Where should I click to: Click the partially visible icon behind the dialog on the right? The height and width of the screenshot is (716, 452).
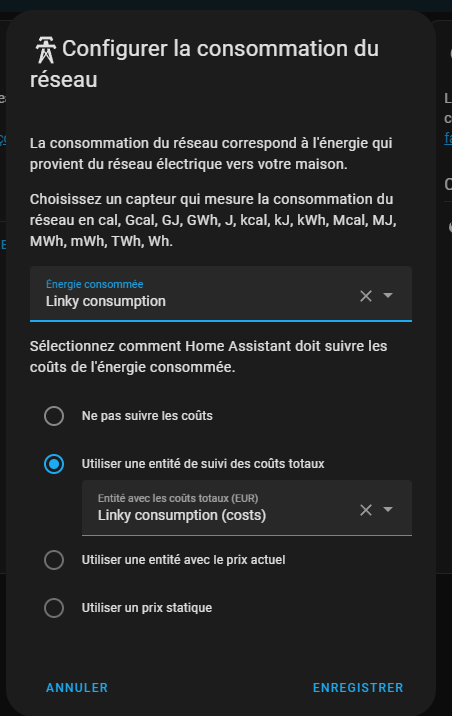point(450,227)
